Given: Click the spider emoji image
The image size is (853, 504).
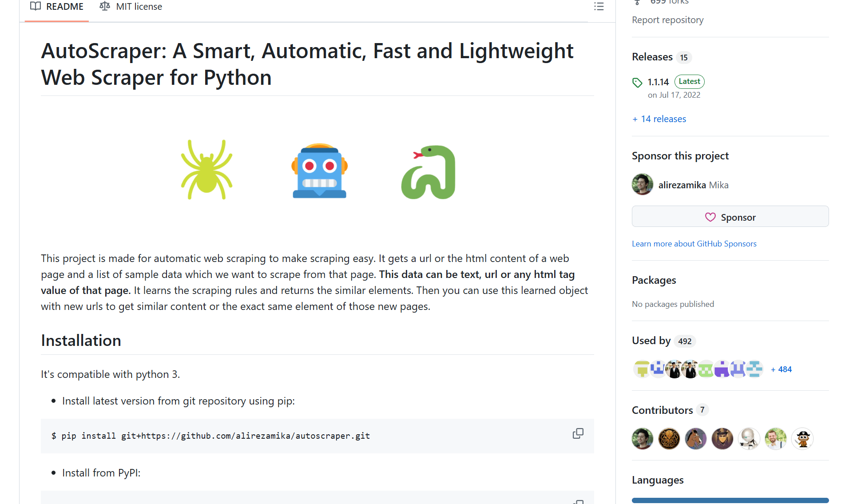Looking at the screenshot, I should [x=206, y=170].
